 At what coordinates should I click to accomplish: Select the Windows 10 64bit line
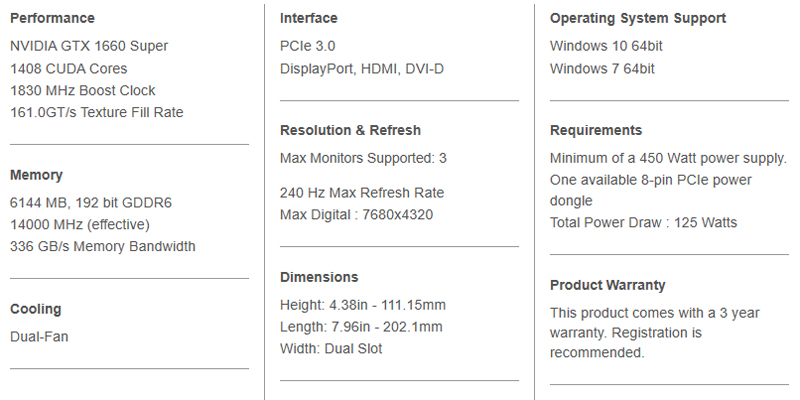click(x=604, y=46)
